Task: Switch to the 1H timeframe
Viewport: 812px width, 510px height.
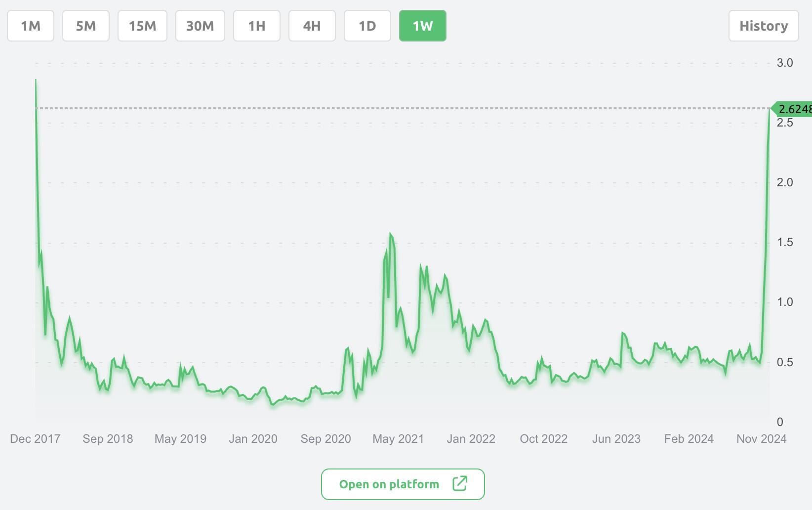Action: click(x=257, y=26)
